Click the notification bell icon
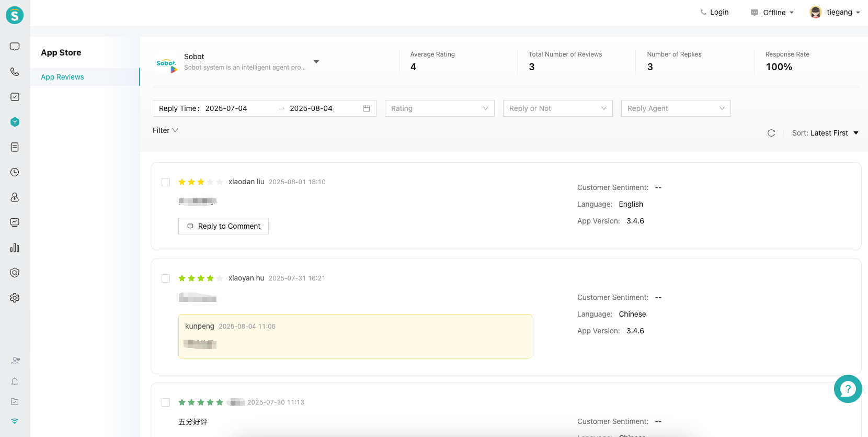Screen dimensions: 868x437 (15, 382)
